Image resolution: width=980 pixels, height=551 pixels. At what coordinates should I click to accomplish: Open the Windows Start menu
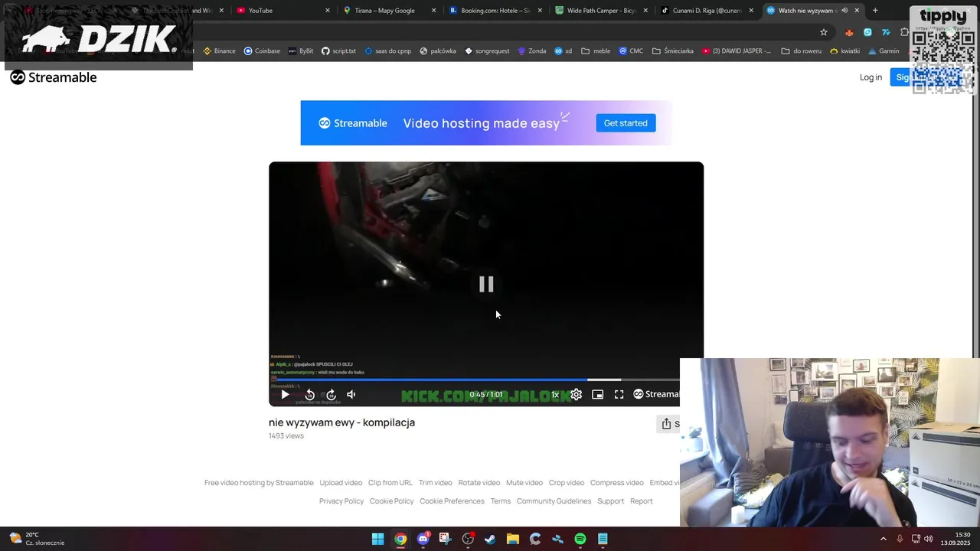click(377, 539)
